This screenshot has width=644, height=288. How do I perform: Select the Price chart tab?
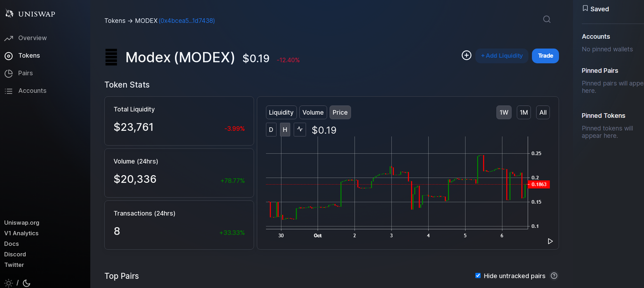click(x=340, y=113)
